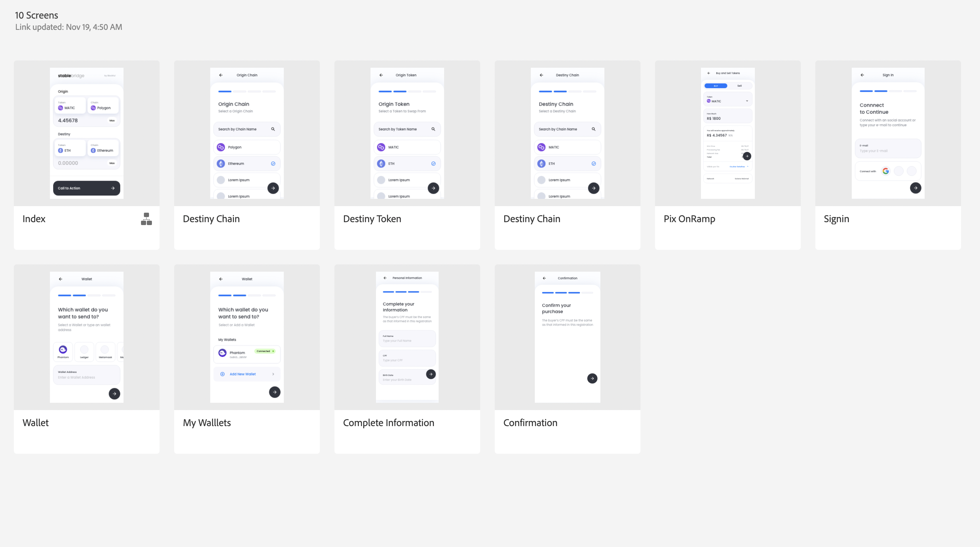Click the flow hierarchy icon on Index card

click(146, 219)
